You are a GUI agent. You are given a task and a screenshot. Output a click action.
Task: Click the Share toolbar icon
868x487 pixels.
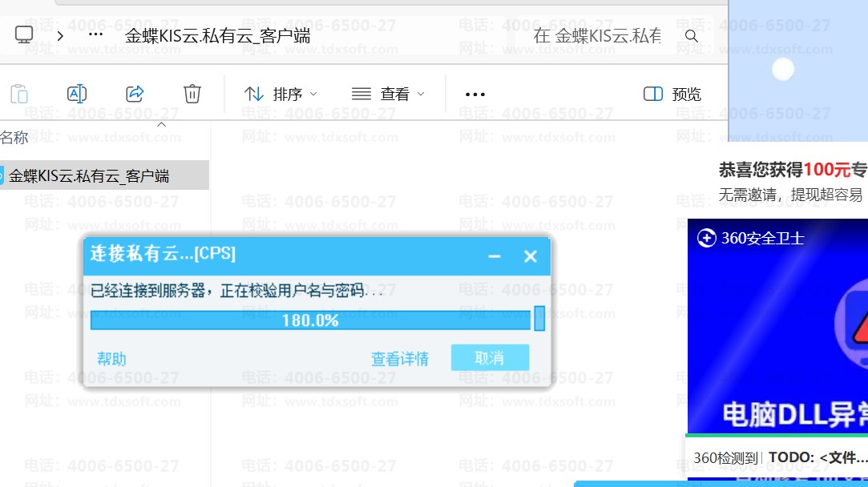pyautogui.click(x=135, y=94)
